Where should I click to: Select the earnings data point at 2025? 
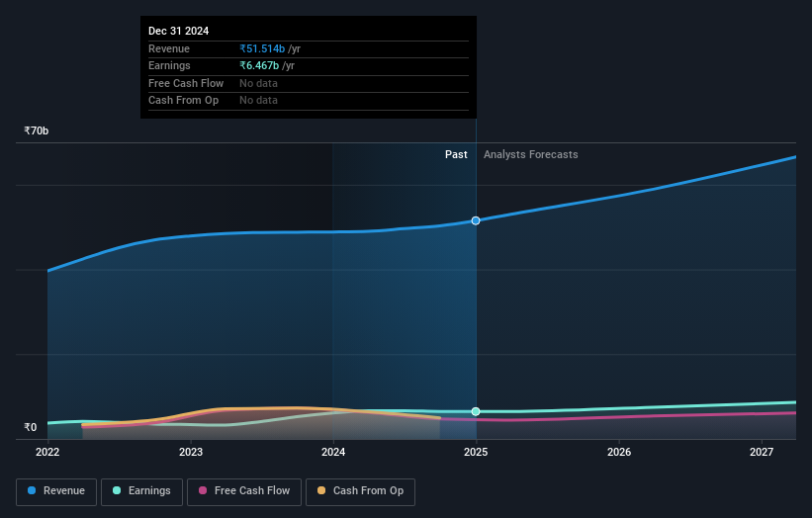tap(476, 411)
